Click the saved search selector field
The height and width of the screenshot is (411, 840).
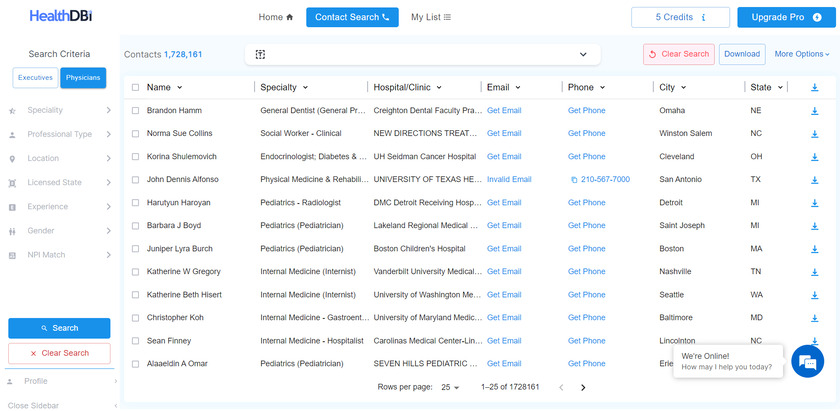click(422, 54)
